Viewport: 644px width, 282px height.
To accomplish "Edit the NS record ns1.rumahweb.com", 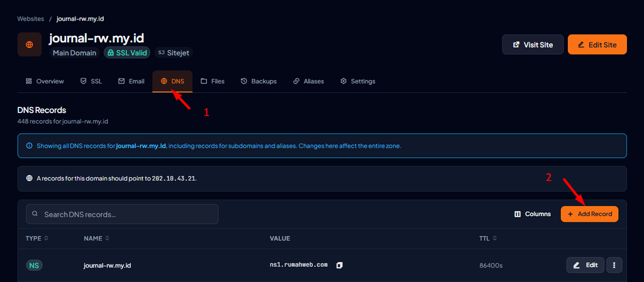I will tap(586, 265).
